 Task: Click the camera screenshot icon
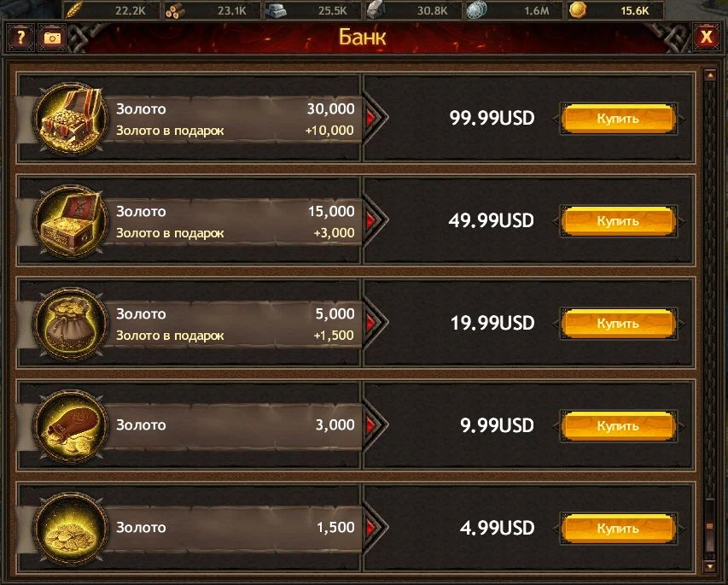[x=52, y=38]
